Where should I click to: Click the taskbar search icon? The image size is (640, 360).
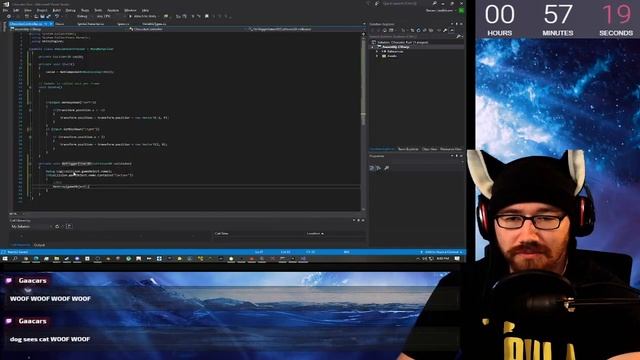[15, 258]
